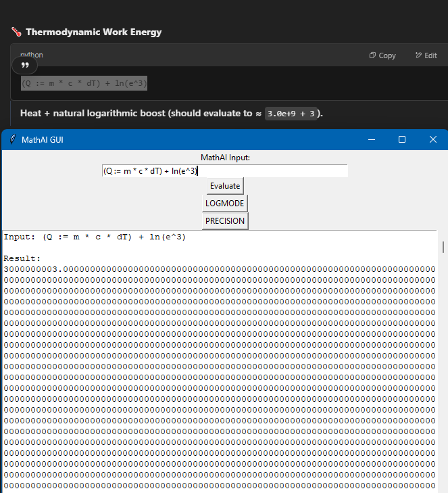Click the feather icon in the MathAI title bar
The height and width of the screenshot is (493, 448).
click(11, 140)
